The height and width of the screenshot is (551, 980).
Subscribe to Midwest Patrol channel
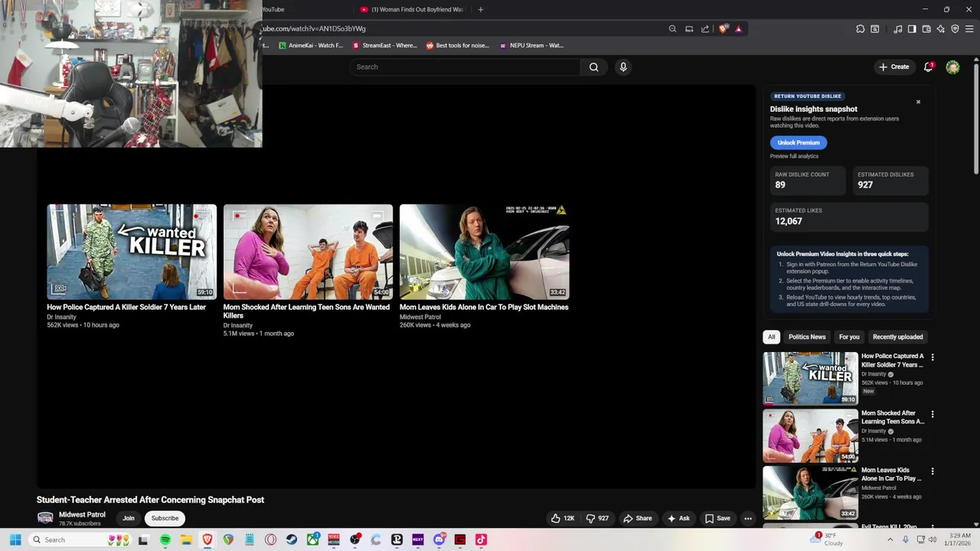point(165,518)
